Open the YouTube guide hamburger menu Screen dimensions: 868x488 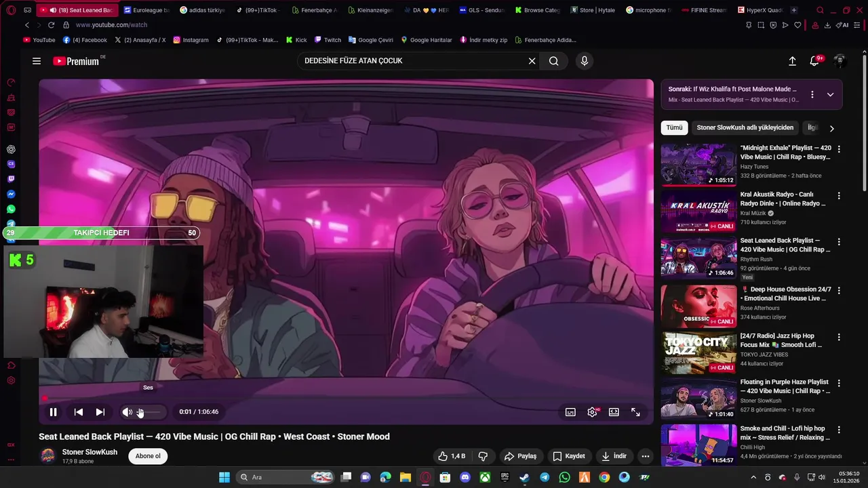[37, 61]
